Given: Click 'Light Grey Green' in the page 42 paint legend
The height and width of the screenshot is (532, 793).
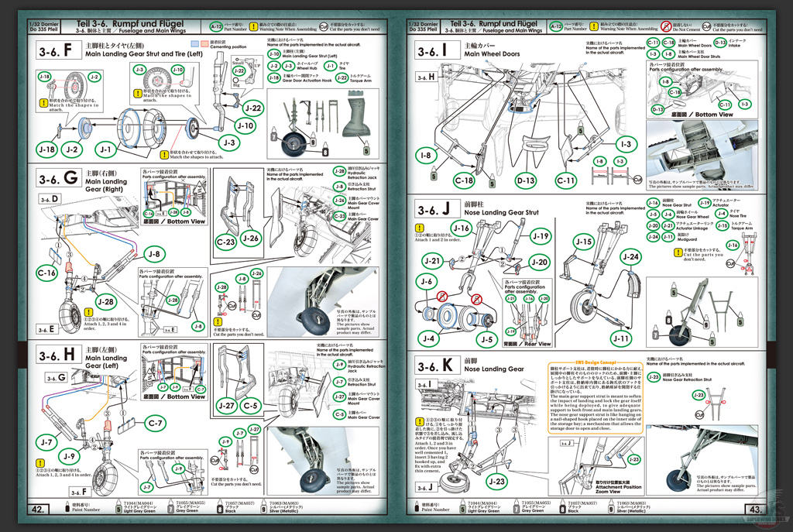Looking at the screenshot, I should 139,511.
